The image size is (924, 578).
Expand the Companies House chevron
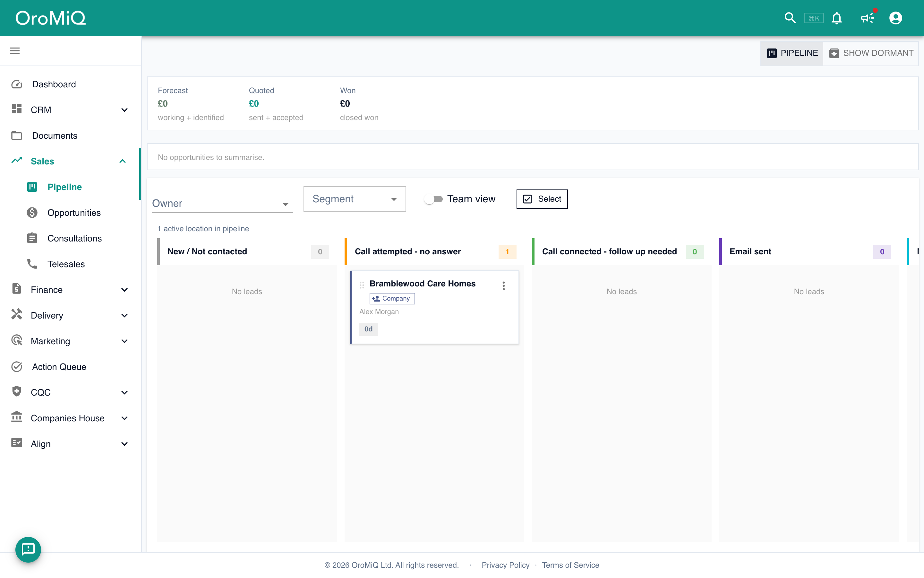(x=124, y=418)
